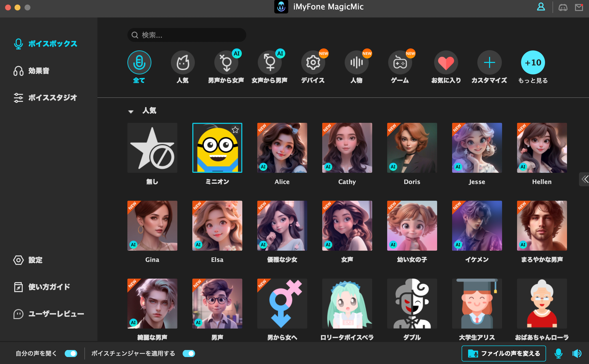Select the Cathy AI voice

tap(347, 148)
